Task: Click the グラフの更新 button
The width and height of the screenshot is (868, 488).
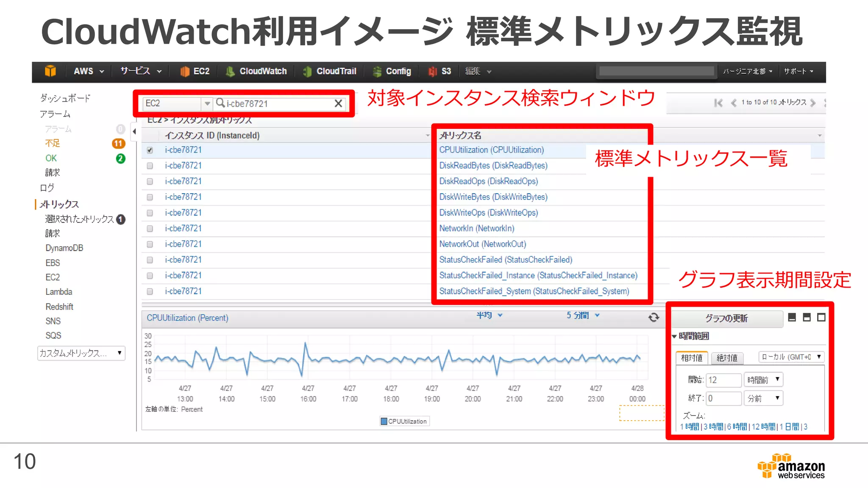Action: pyautogui.click(x=726, y=319)
